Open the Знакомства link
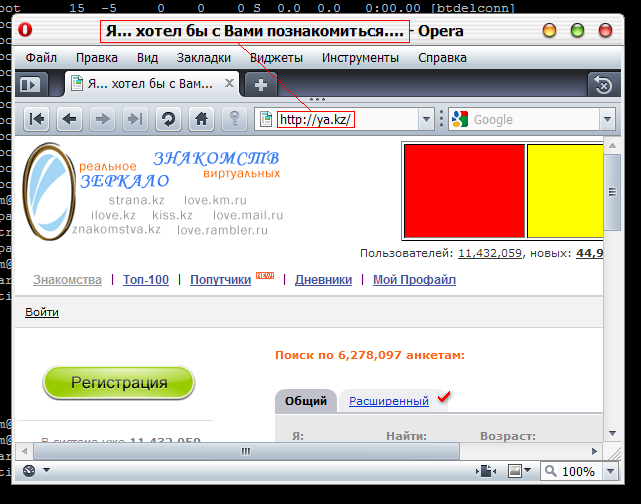 coord(67,280)
